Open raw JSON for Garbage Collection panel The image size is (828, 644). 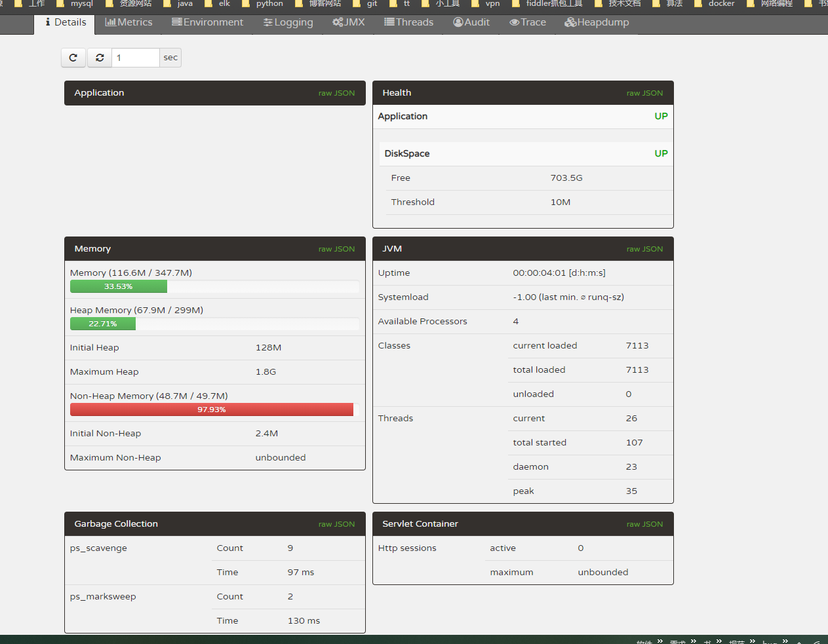[336, 524]
